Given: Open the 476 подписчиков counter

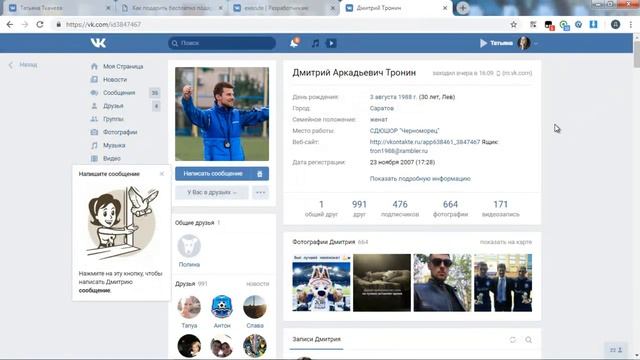Looking at the screenshot, I should 400,208.
